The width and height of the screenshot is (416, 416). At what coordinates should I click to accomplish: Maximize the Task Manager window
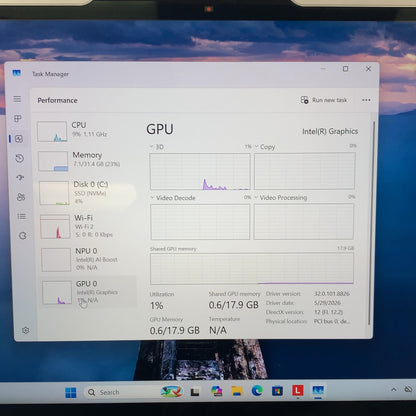point(346,69)
